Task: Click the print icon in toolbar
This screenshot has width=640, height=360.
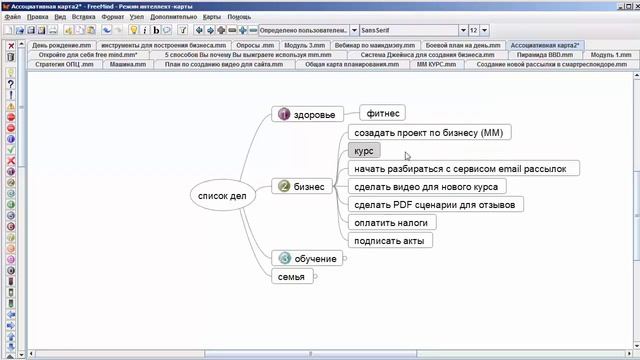Action: 53,30
